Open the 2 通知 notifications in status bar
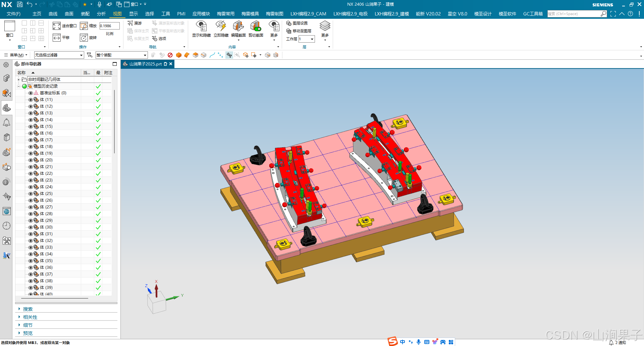This screenshot has height=346, width=644. click(x=618, y=343)
